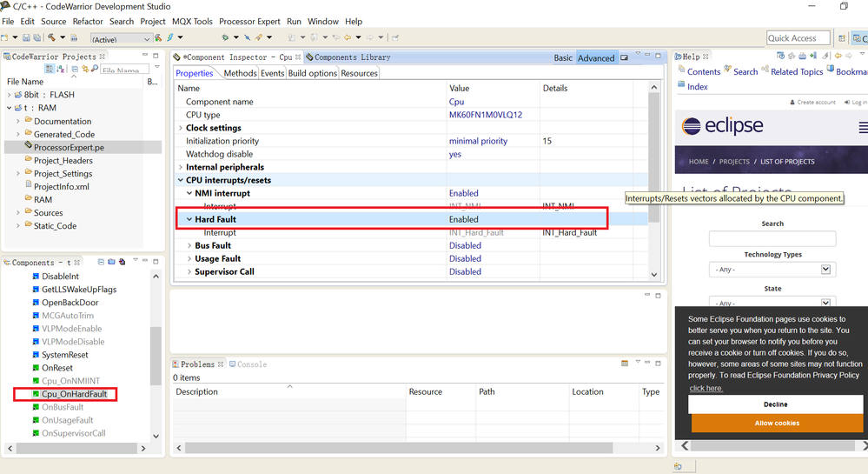Collapse the Hard Fault property row

189,219
